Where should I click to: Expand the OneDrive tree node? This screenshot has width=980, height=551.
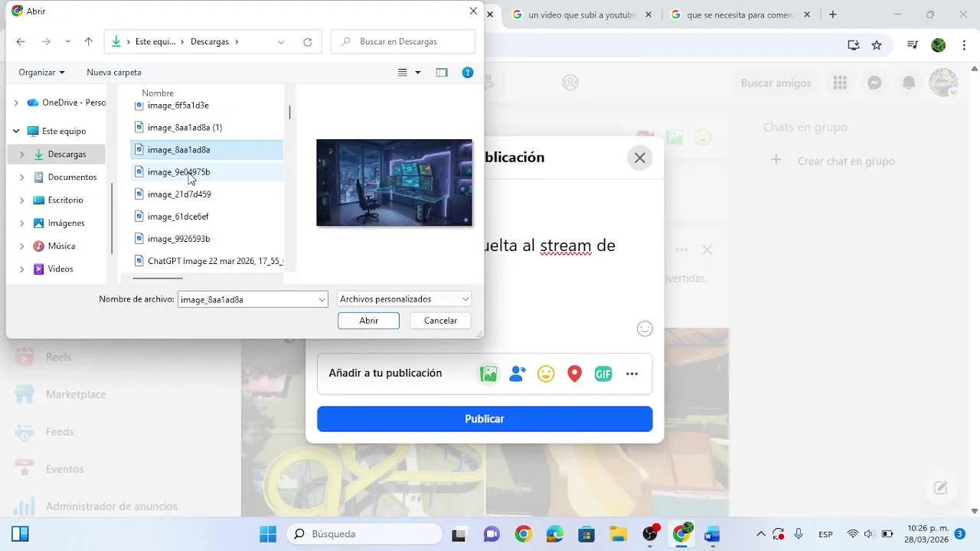[x=16, y=103]
